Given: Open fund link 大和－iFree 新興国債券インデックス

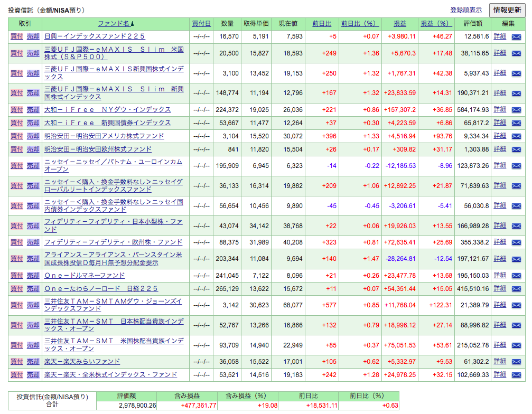Looking at the screenshot, I should 108,123.
